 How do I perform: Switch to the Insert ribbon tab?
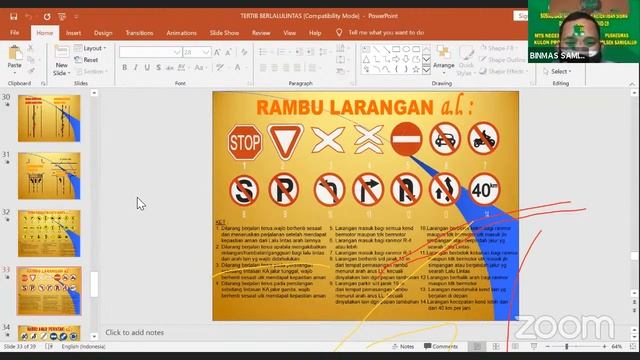click(x=73, y=33)
